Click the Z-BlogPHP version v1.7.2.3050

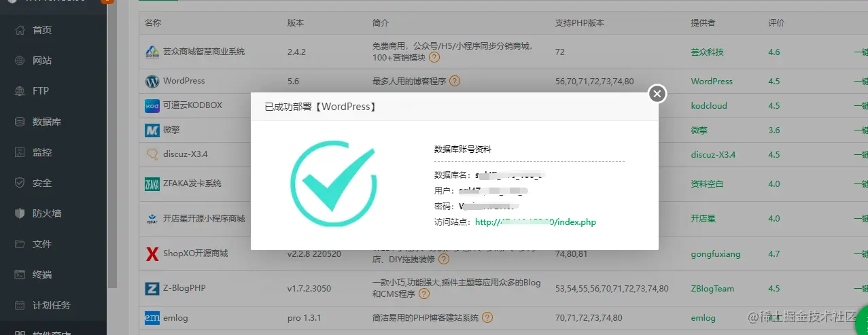[x=309, y=288]
